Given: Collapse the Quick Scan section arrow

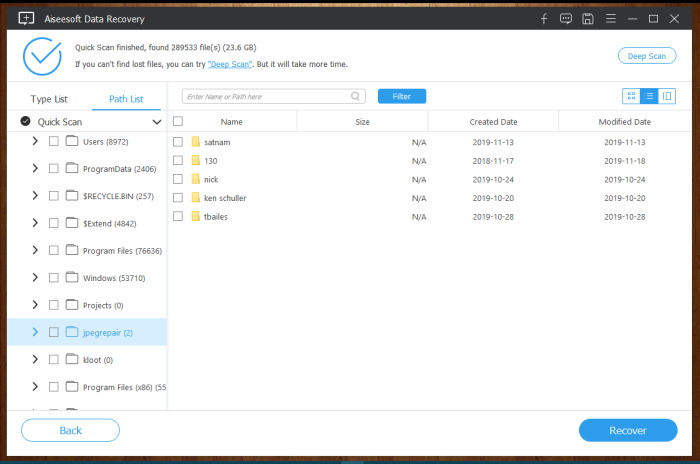Looking at the screenshot, I should tap(156, 121).
